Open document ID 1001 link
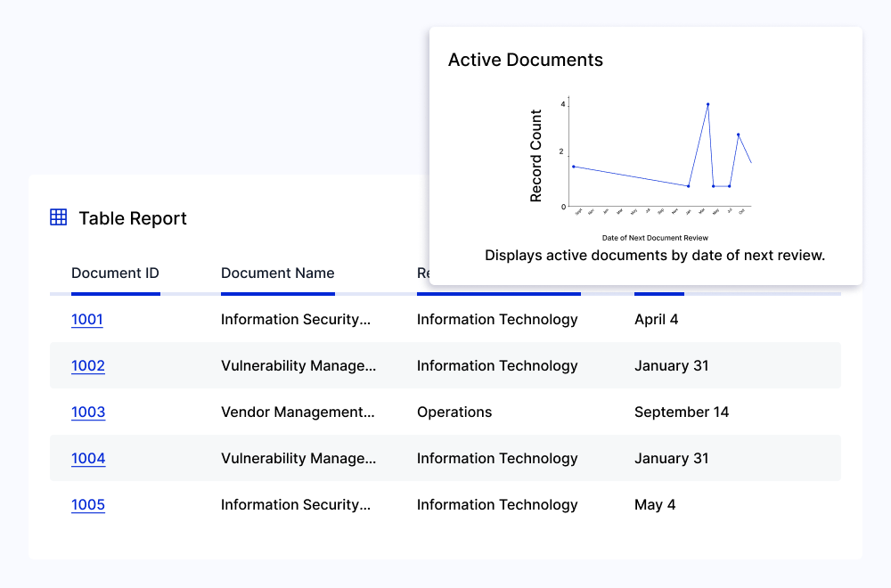Image resolution: width=891 pixels, height=588 pixels. click(87, 320)
